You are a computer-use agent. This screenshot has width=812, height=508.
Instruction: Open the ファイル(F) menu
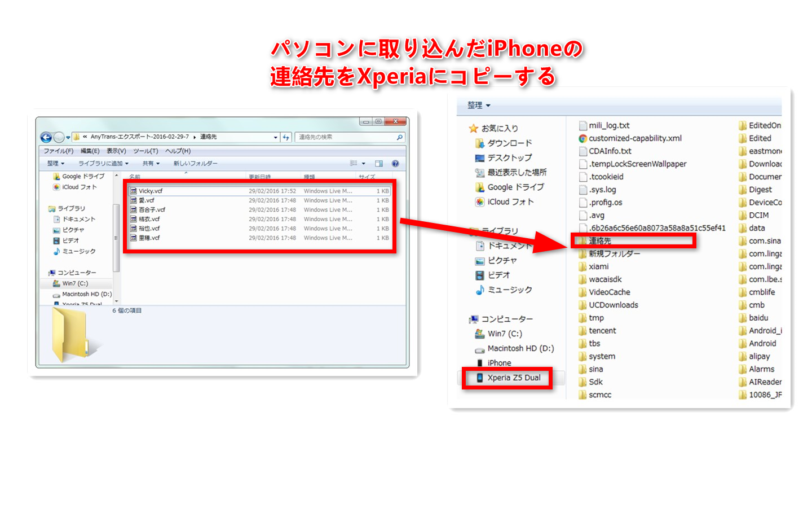tap(59, 151)
